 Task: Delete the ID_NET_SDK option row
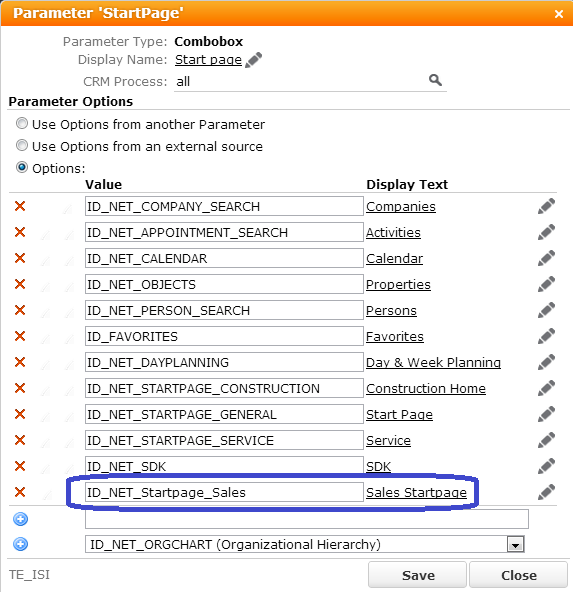pyautogui.click(x=20, y=466)
